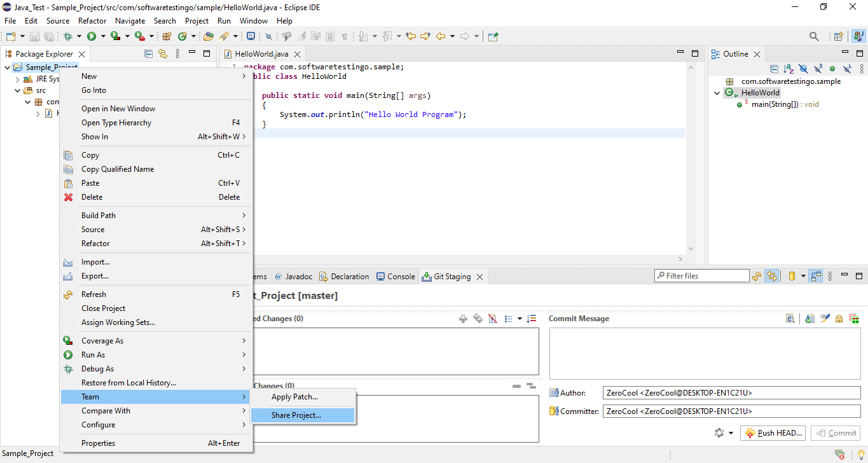
Task: Collapse the Sample_Project tree node
Action: click(7, 67)
